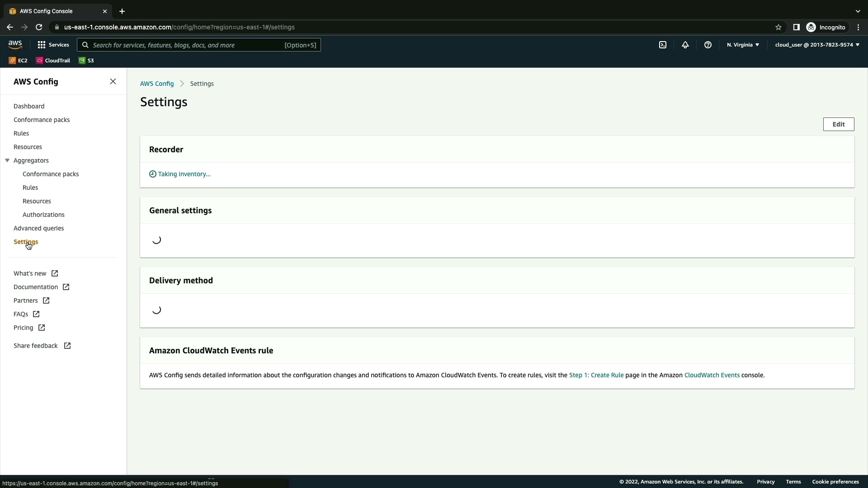Collapse the Aggregators section
Viewport: 868px width, 488px height.
[7, 160]
